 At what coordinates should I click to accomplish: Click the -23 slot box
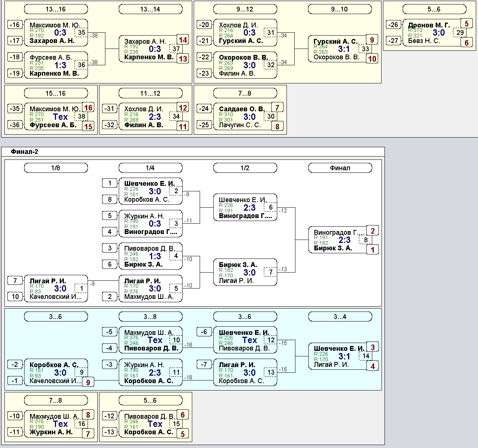point(204,73)
